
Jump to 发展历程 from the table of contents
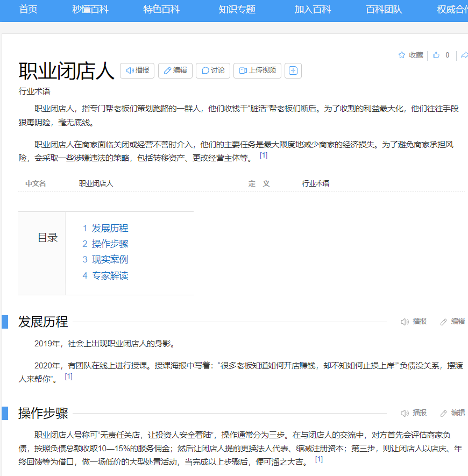[110, 228]
